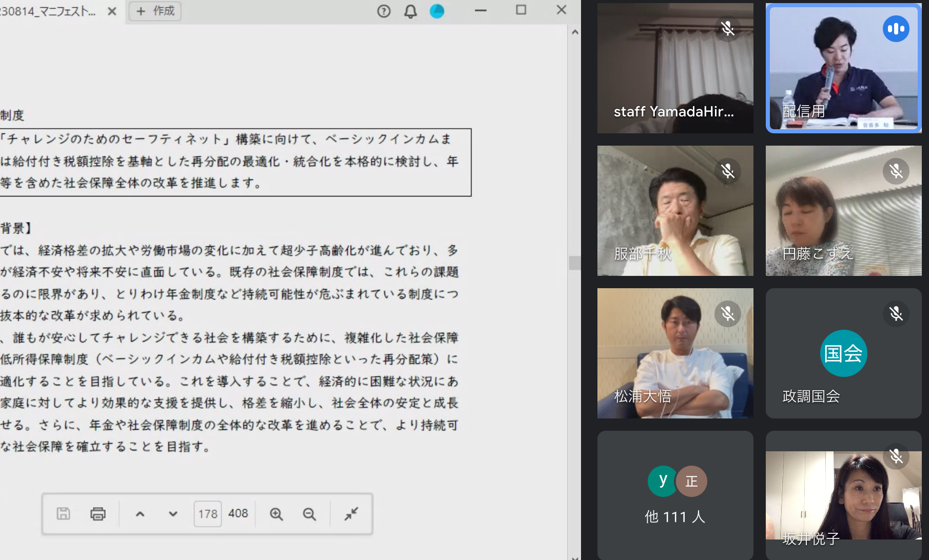Open the 他 111 人 participants tile

(x=675, y=495)
